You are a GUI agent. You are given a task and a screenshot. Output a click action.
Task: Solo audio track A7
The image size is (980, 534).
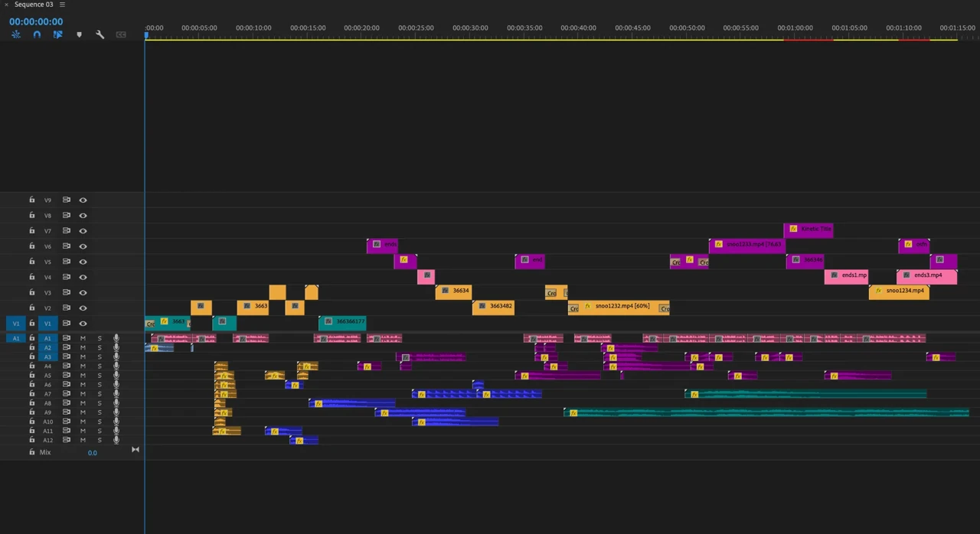[x=100, y=394]
